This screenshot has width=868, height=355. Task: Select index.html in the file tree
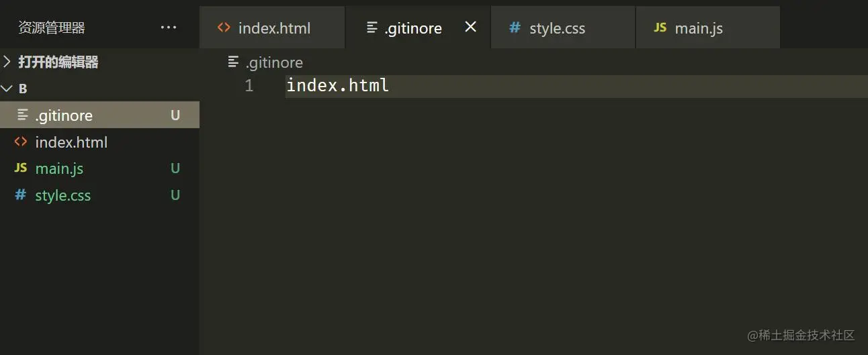click(71, 142)
